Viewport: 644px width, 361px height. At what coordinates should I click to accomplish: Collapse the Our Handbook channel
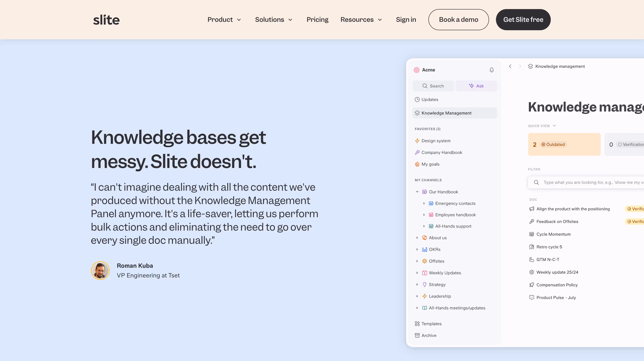point(417,192)
